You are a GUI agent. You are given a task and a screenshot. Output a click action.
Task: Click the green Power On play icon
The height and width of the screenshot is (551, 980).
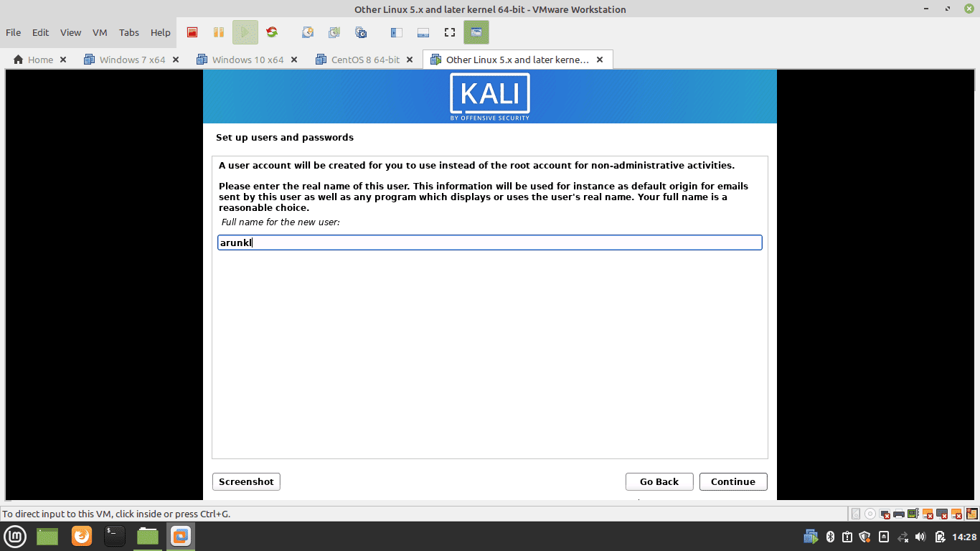pos(245,32)
